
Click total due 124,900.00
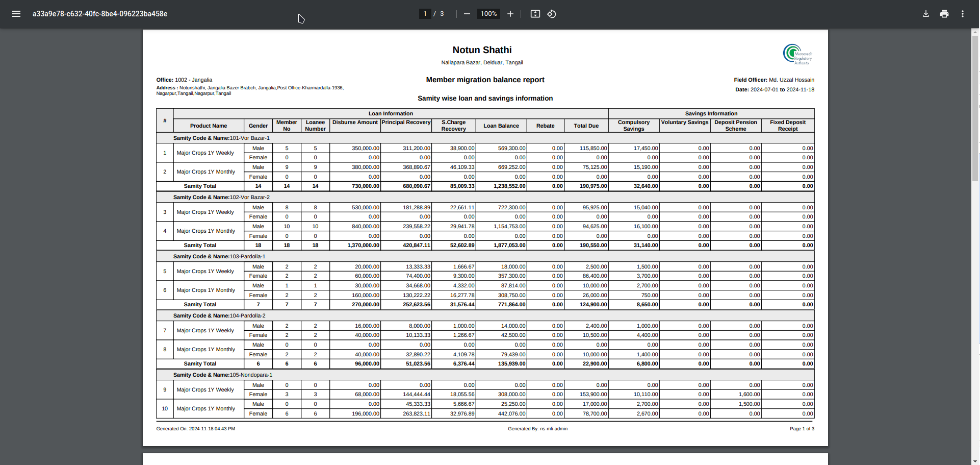593,304
